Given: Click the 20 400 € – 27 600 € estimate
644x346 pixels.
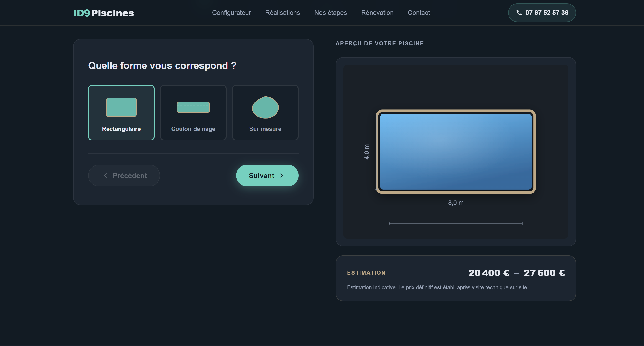Looking at the screenshot, I should (516, 273).
